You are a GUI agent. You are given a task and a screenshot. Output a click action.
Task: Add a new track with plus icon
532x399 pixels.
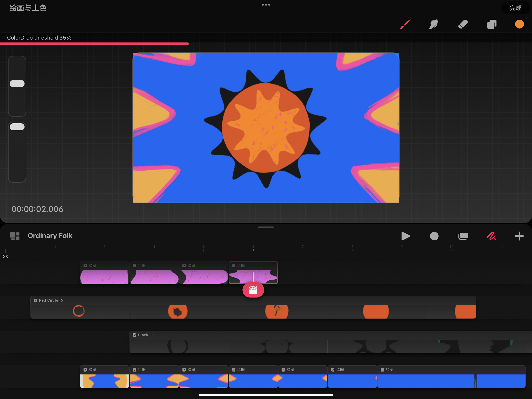click(x=519, y=236)
